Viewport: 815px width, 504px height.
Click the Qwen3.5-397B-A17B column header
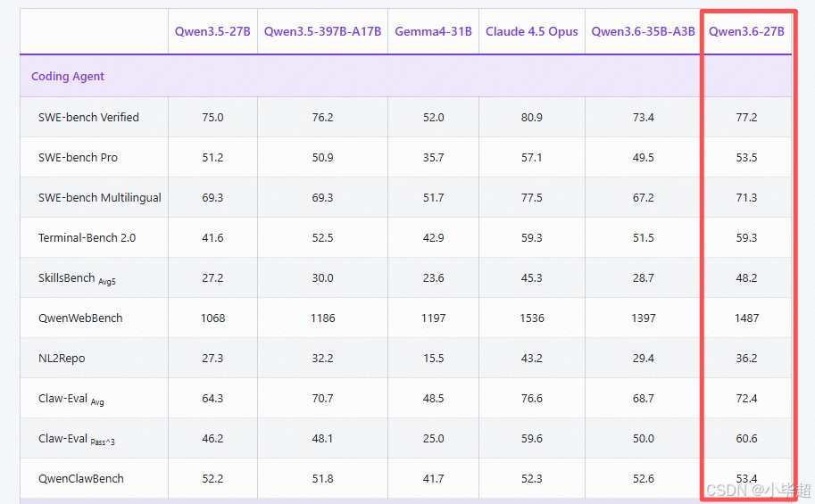pyautogui.click(x=322, y=32)
